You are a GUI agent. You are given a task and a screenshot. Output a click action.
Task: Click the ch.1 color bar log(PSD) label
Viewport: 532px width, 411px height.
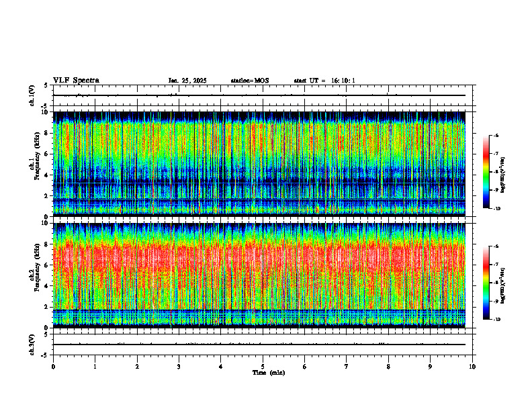pyautogui.click(x=502, y=175)
